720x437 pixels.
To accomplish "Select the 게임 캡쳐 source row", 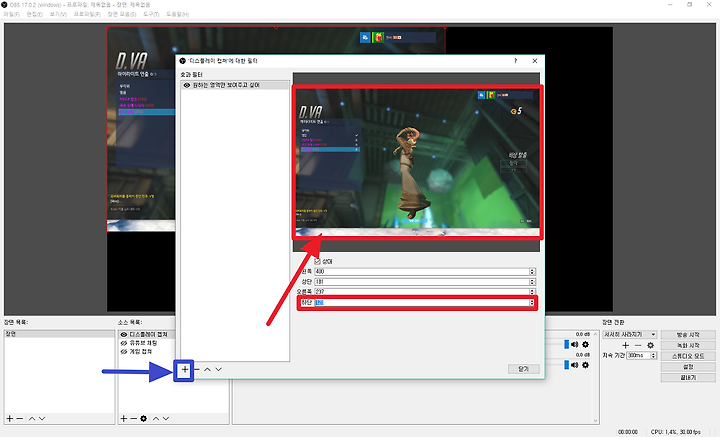I will (147, 352).
